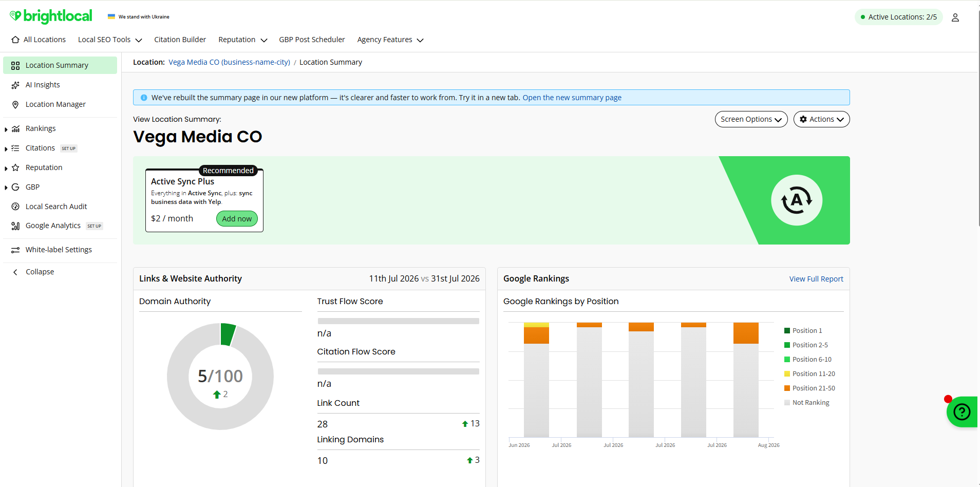Click the Active Sync circular logo
Screen dimensions: 980x487
pos(797,200)
